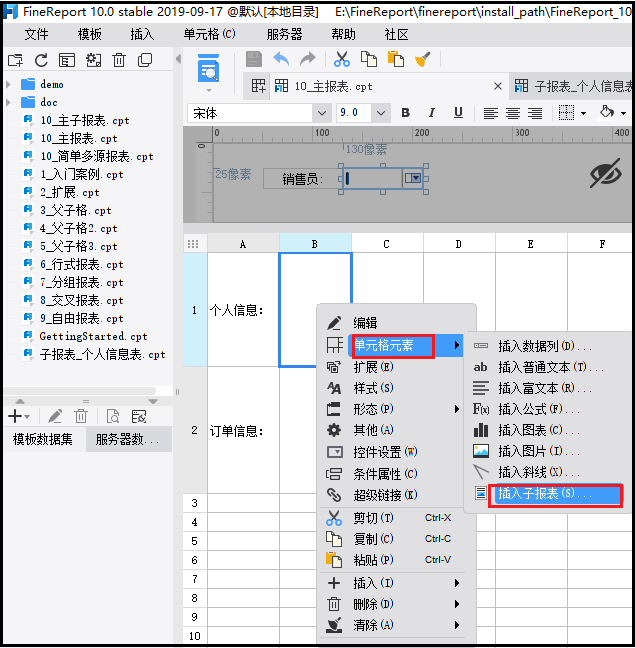
Task: Open the 服务器 menu
Action: tap(284, 34)
